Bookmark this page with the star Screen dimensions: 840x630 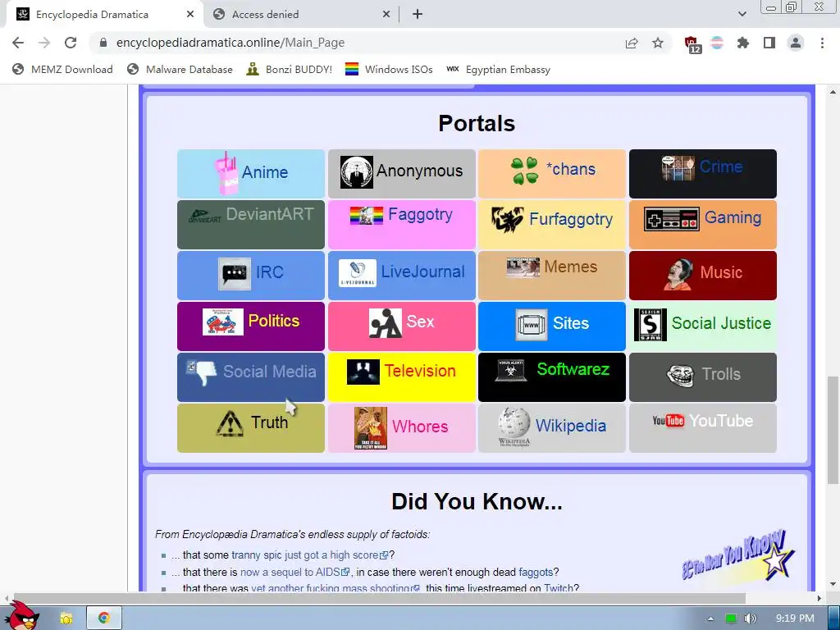[658, 43]
